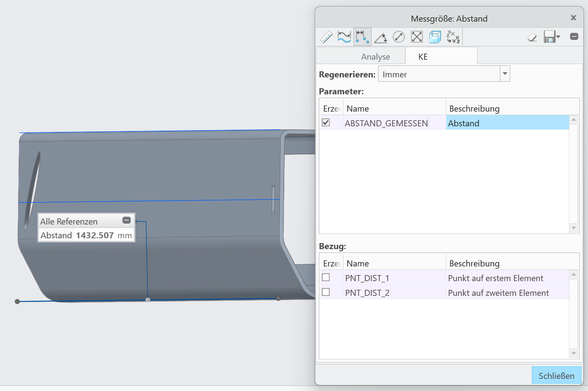
Task: Open the Regenerieren dropdown
Action: [x=505, y=74]
